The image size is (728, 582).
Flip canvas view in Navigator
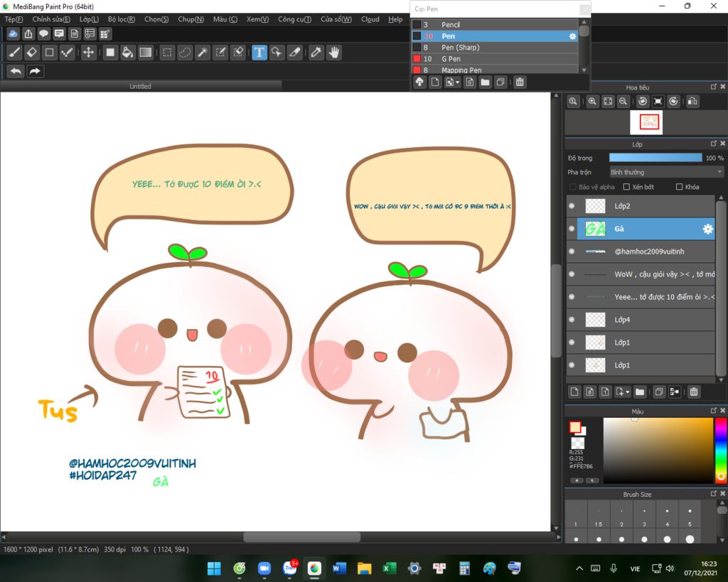[x=692, y=101]
